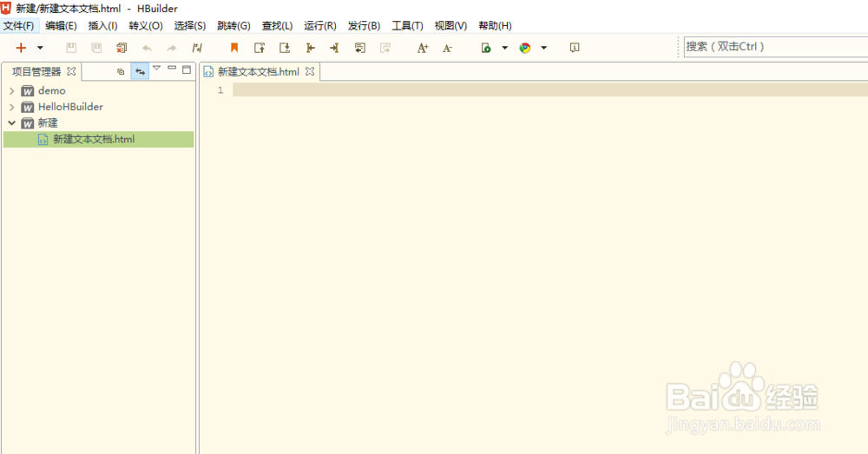Increase font size with A+ icon
Image resolution: width=868 pixels, height=454 pixels.
pyautogui.click(x=423, y=48)
